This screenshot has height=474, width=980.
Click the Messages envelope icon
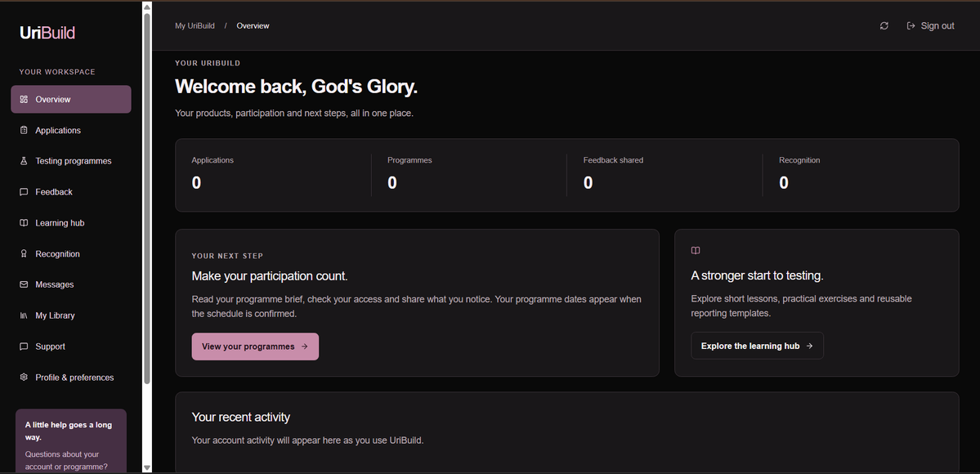point(24,284)
